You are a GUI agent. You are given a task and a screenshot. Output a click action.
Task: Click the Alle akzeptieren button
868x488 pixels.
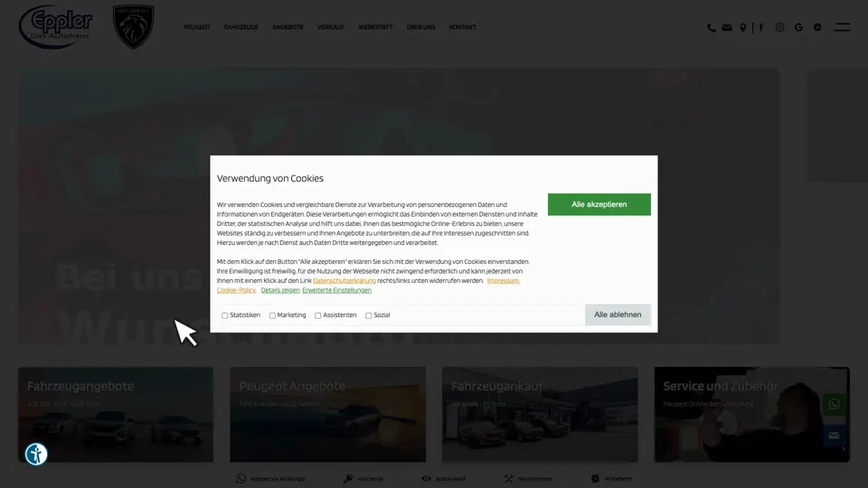[x=599, y=204]
